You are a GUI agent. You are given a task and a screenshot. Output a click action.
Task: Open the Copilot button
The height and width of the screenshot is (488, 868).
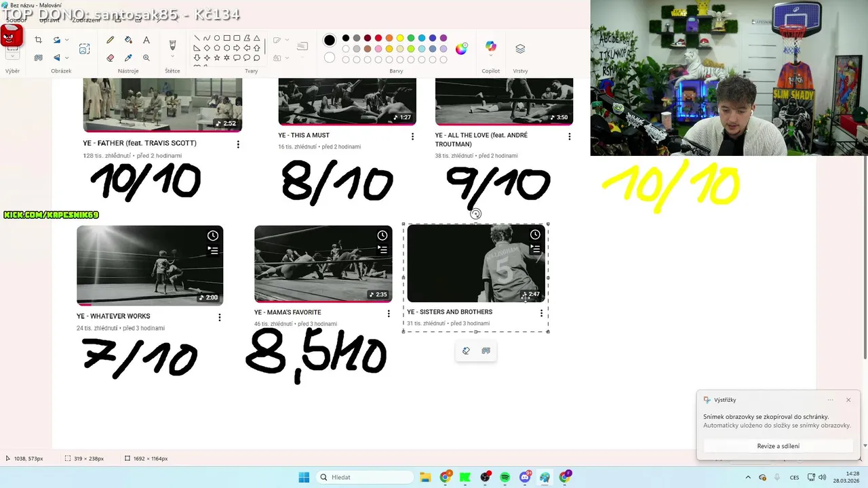click(x=490, y=47)
